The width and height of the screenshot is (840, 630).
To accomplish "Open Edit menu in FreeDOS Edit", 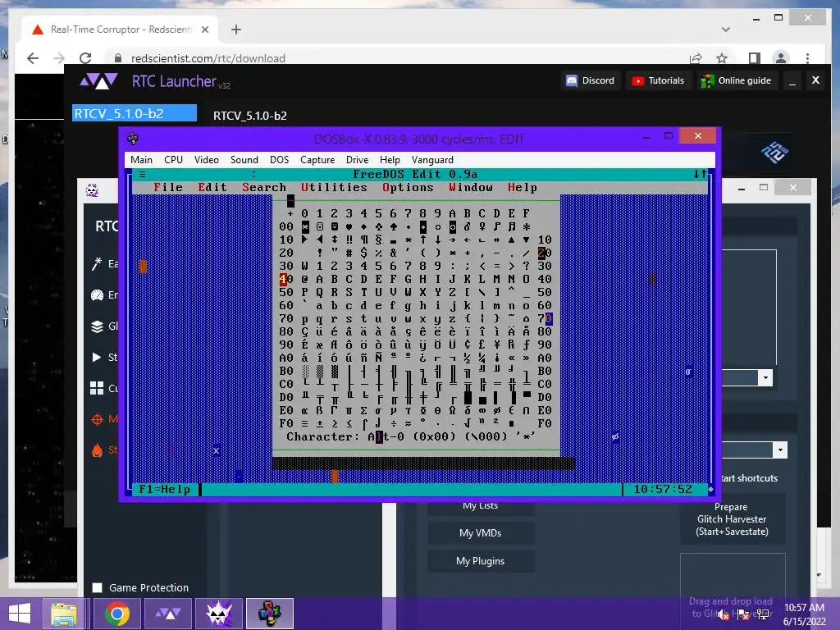I will point(212,188).
